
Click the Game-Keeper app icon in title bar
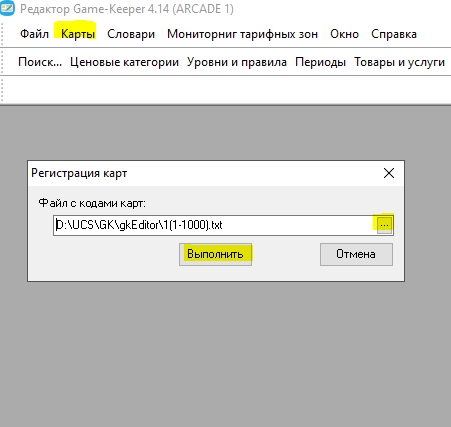coord(7,8)
